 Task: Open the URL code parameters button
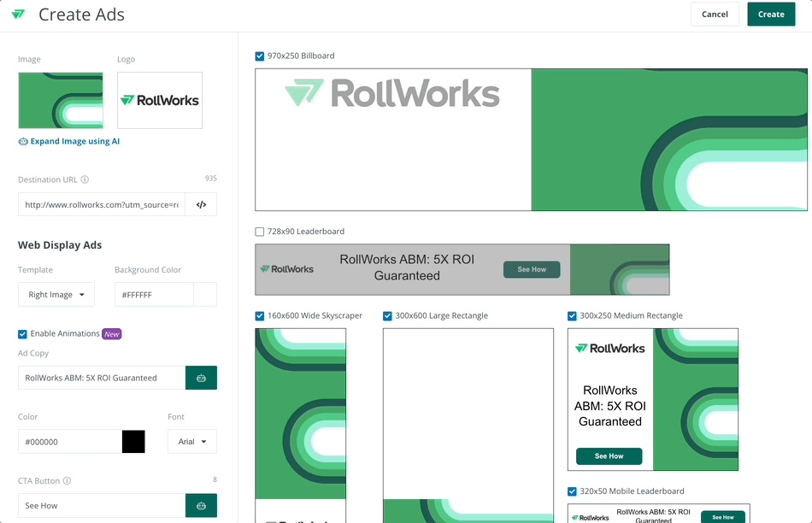(201, 204)
